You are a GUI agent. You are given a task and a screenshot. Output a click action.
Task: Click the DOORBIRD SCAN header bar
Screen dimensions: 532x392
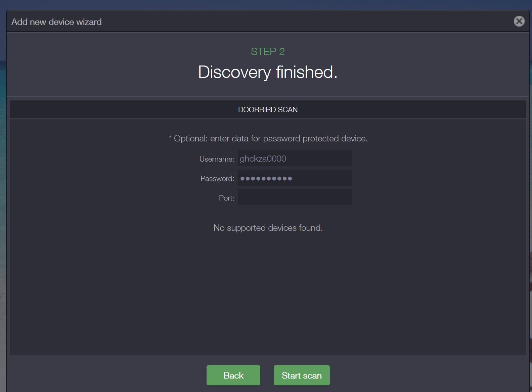(x=268, y=110)
